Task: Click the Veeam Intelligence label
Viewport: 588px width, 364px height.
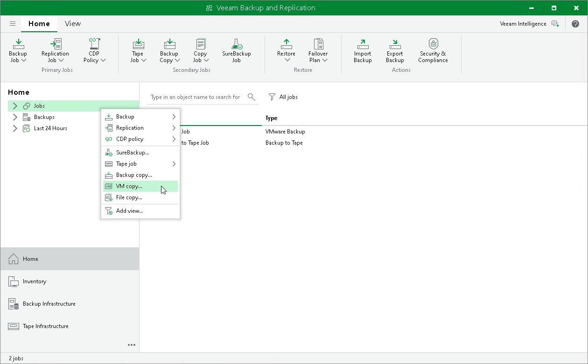Action: (x=523, y=24)
